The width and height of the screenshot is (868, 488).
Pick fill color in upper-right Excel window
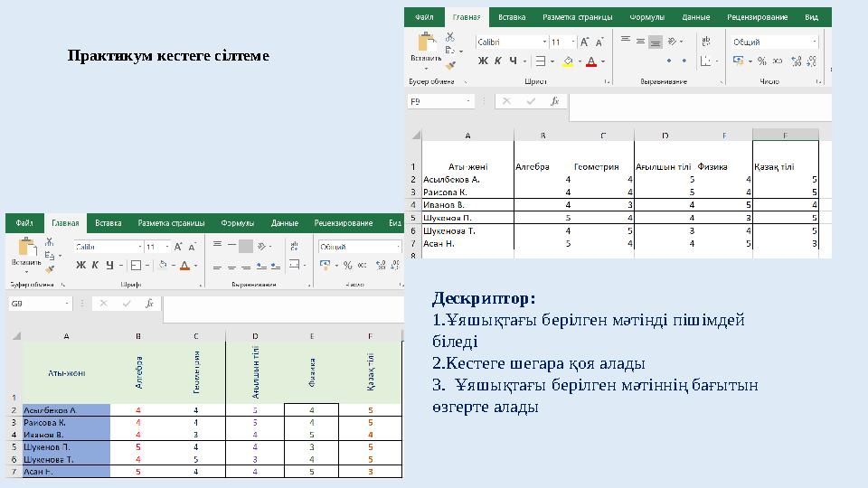click(568, 61)
